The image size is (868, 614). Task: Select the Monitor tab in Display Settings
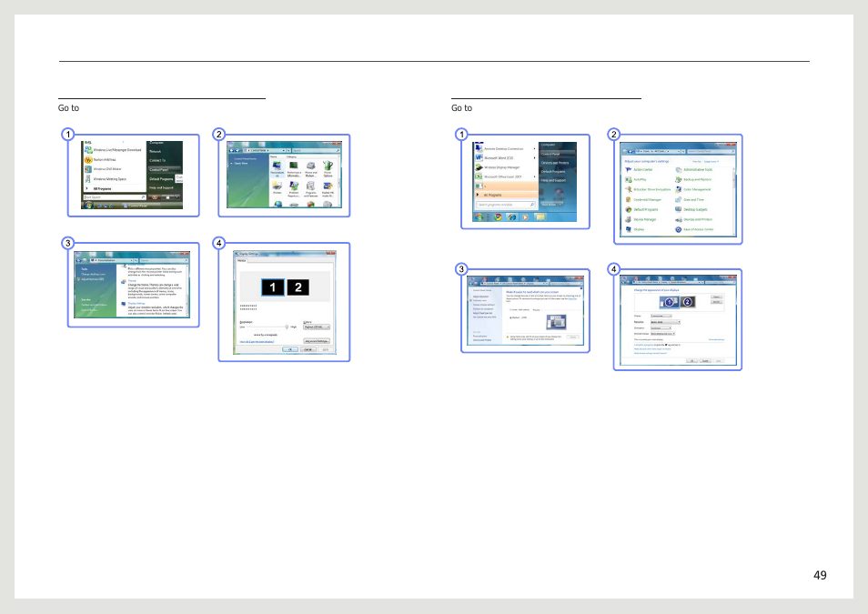tap(242, 260)
